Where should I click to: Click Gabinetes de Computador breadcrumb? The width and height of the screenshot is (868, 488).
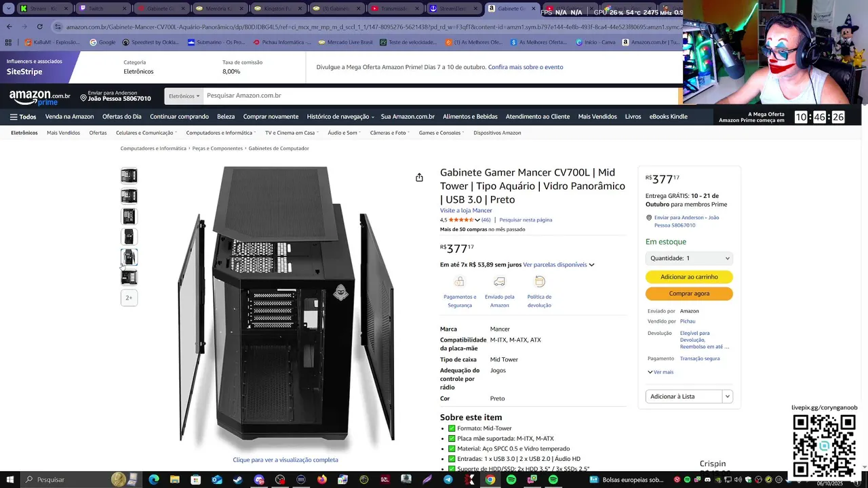[279, 148]
